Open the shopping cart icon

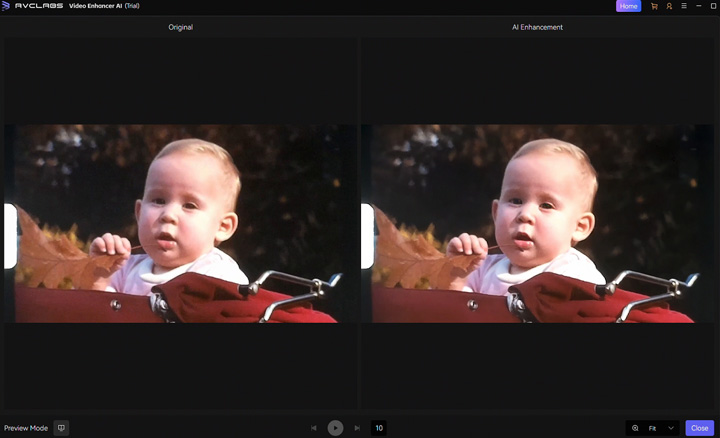tap(654, 6)
